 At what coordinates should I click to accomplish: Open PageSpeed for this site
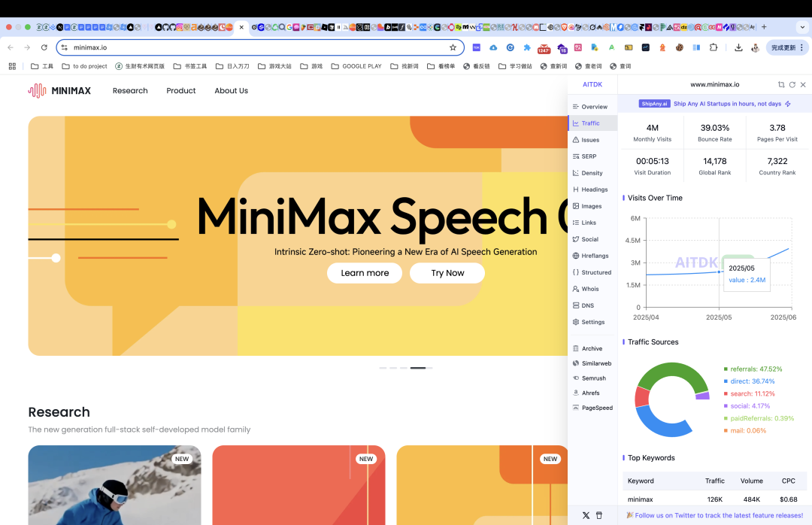pyautogui.click(x=592, y=408)
